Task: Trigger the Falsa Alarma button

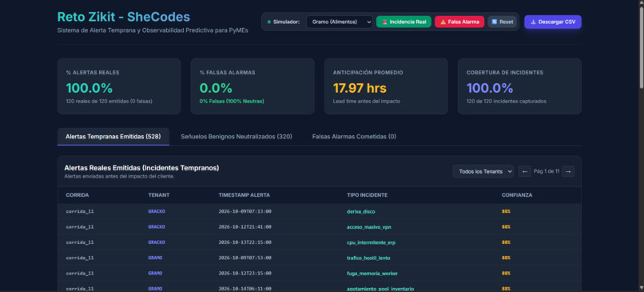Action: pos(459,22)
